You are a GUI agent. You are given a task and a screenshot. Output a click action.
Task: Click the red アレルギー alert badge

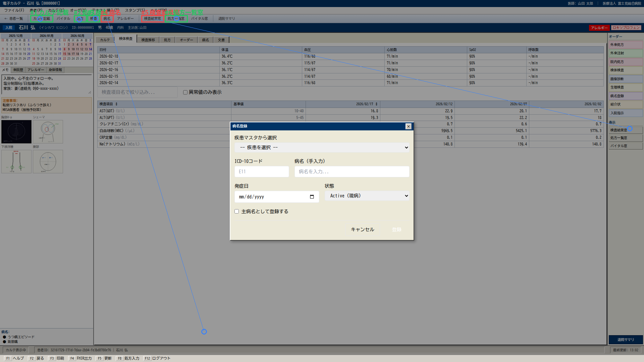pyautogui.click(x=599, y=28)
